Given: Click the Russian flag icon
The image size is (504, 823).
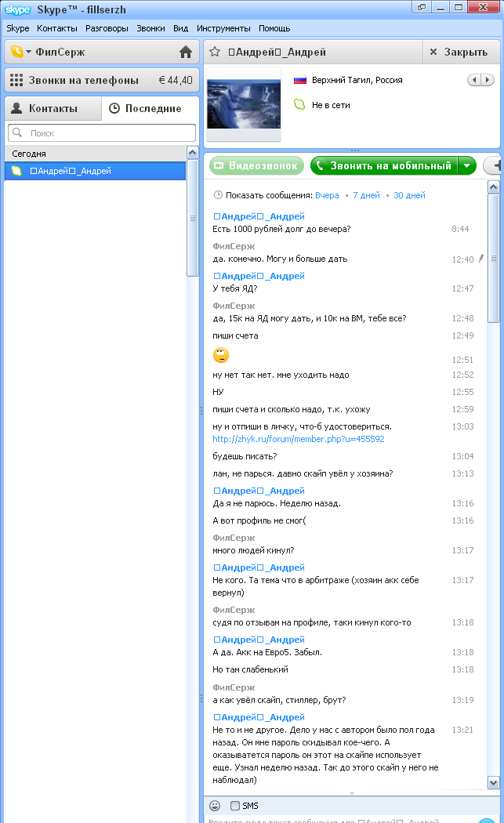Looking at the screenshot, I should (299, 80).
